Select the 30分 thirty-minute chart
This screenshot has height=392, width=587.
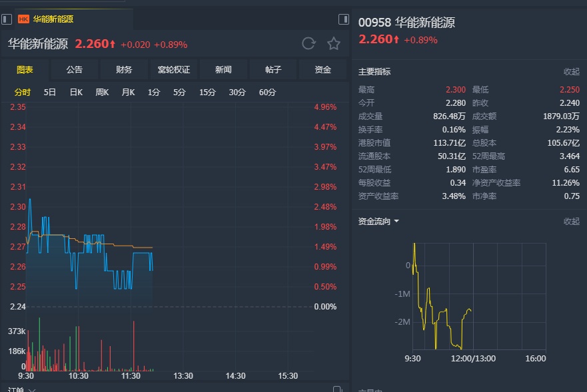click(237, 93)
